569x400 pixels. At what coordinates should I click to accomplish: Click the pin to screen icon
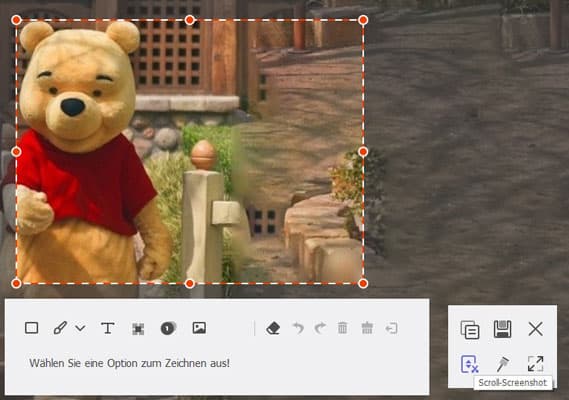[x=503, y=364]
